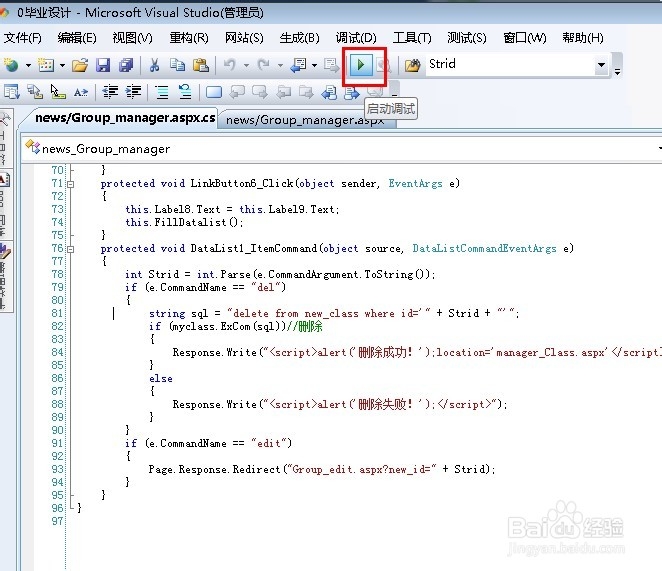Click the EventArgs type on line 71
The image size is (662, 571).
[x=415, y=183]
